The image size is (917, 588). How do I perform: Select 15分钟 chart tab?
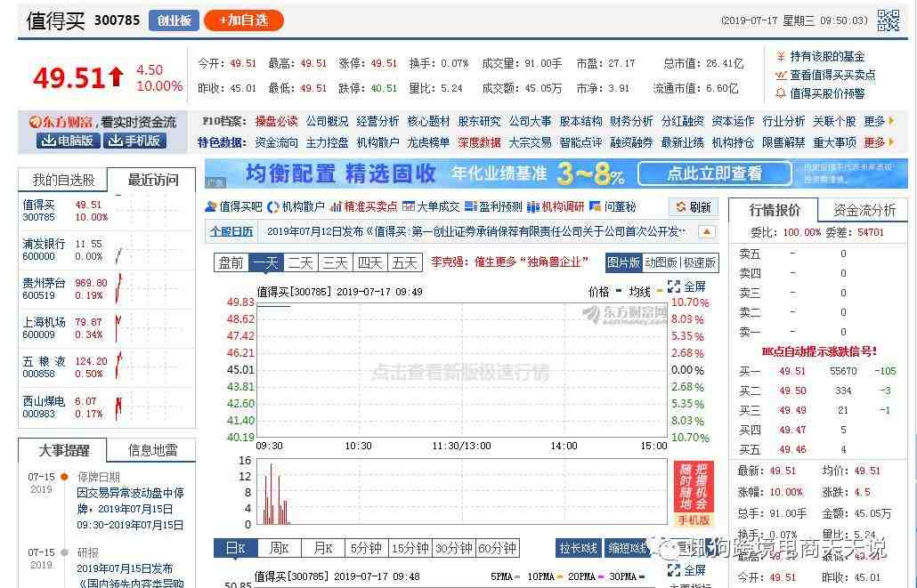click(x=410, y=548)
